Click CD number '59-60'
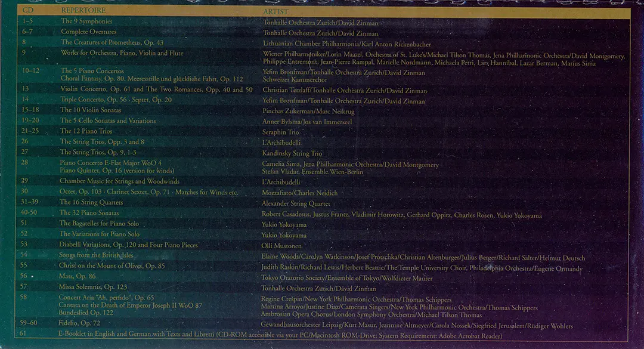This screenshot has width=644, height=349. [x=29, y=323]
